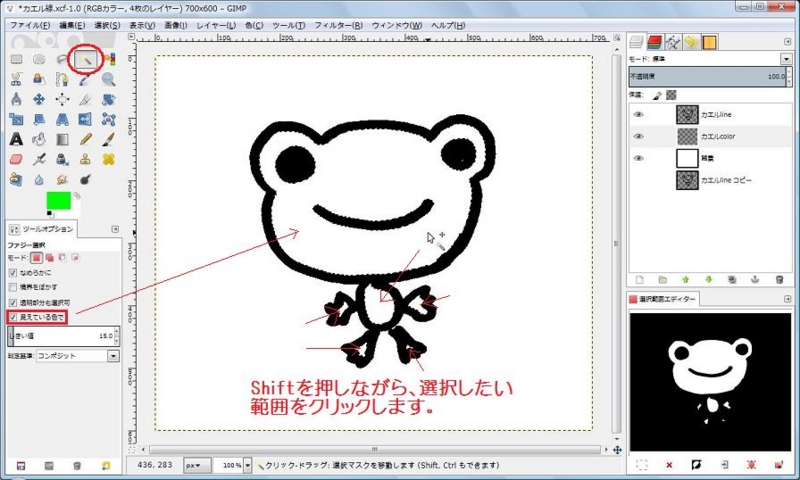Select the Dodge/Burn tool

point(85,180)
